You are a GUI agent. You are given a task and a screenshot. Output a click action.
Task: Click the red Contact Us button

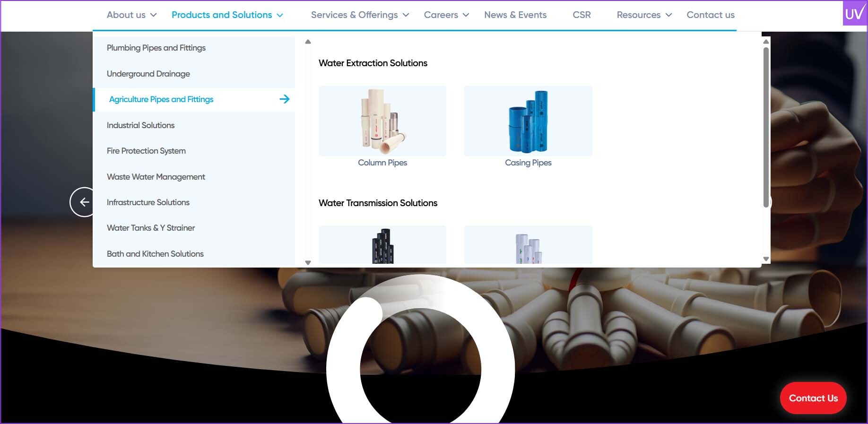click(813, 398)
